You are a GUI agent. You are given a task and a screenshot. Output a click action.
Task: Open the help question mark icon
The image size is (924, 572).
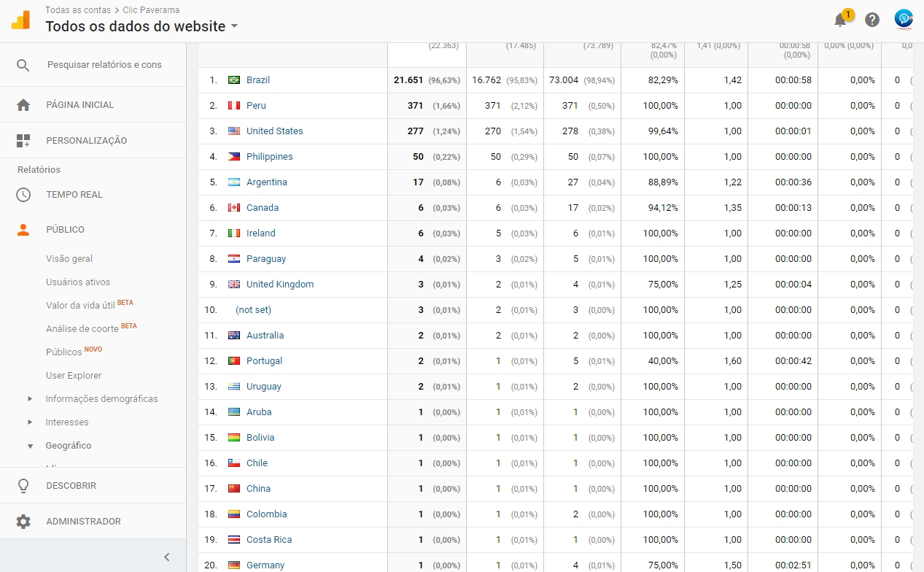(x=872, y=20)
